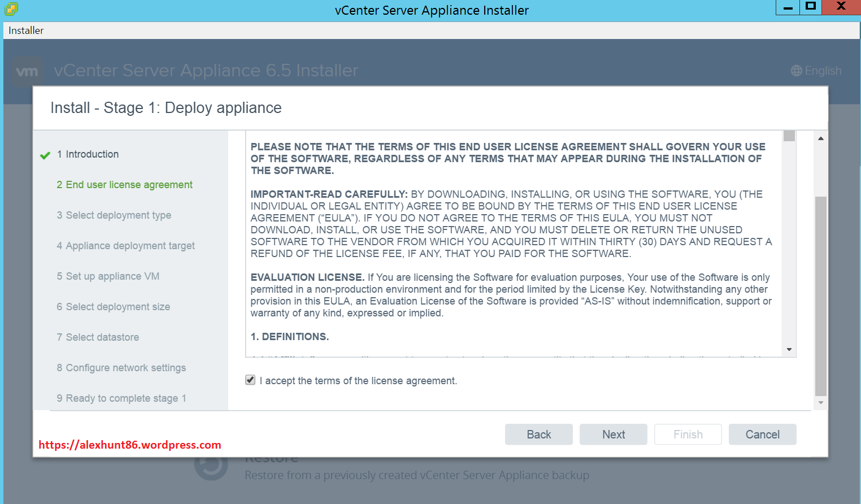Click the 'IMPORTANT-READ CAREFULLY:' text
The image size is (861, 504).
(x=329, y=194)
